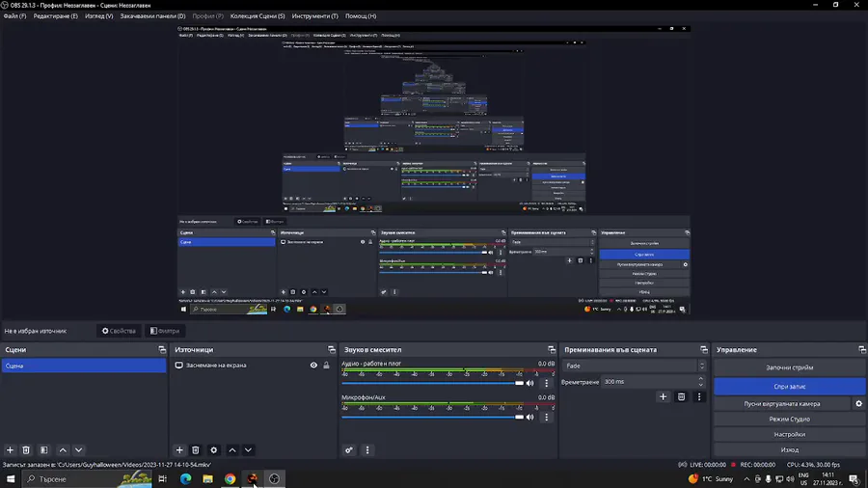Increase transition duration with up arrow

pyautogui.click(x=701, y=378)
